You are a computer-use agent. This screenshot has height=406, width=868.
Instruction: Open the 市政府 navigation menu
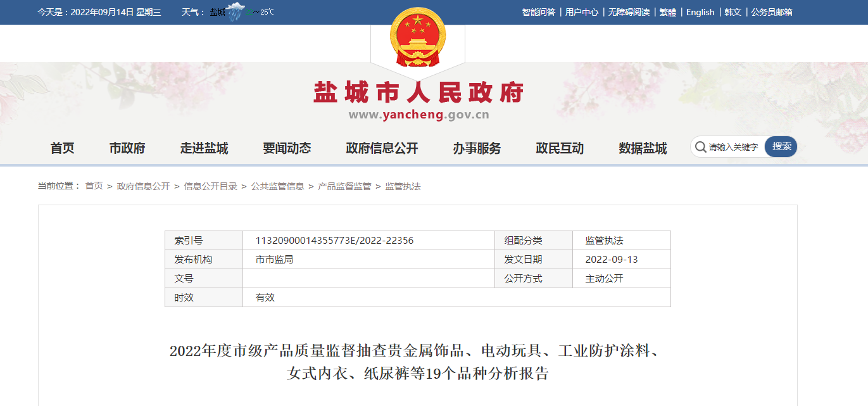click(127, 148)
